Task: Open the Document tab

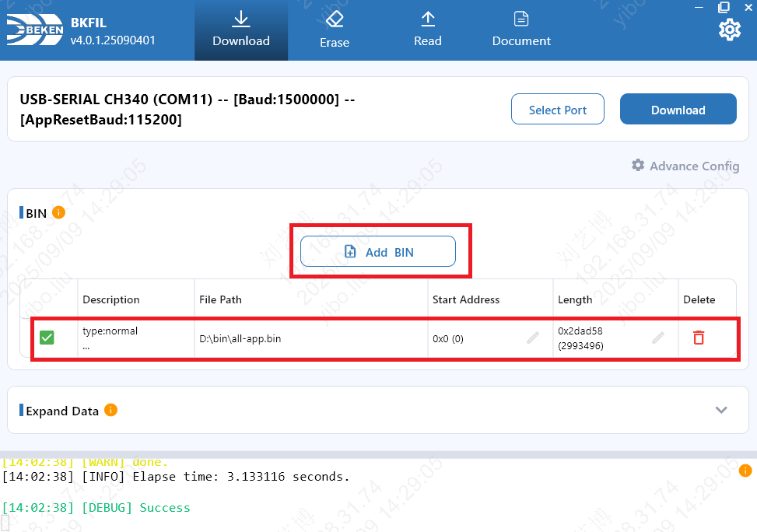Action: pos(521,30)
